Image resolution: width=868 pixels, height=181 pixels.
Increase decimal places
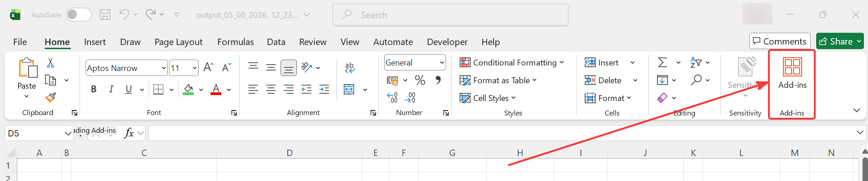tap(392, 97)
